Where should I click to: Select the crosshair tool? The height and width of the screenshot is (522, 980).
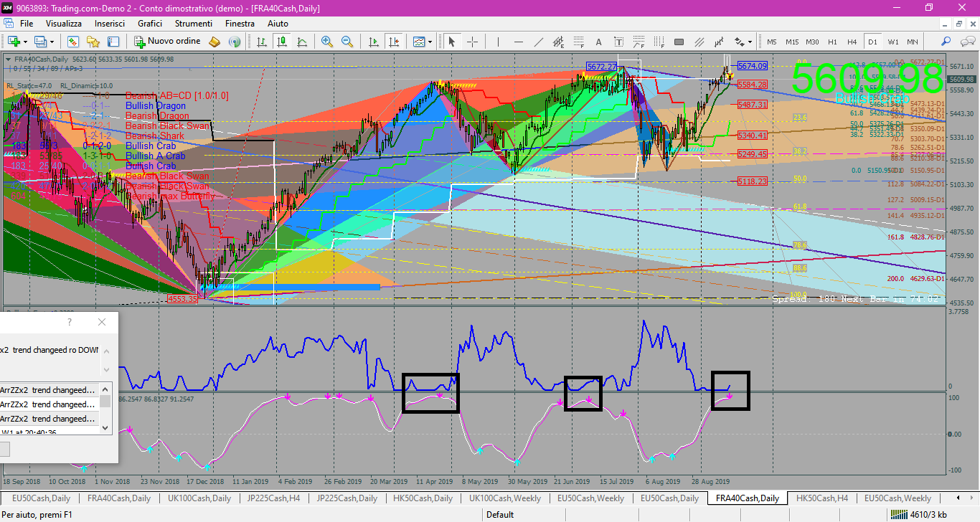coord(472,42)
